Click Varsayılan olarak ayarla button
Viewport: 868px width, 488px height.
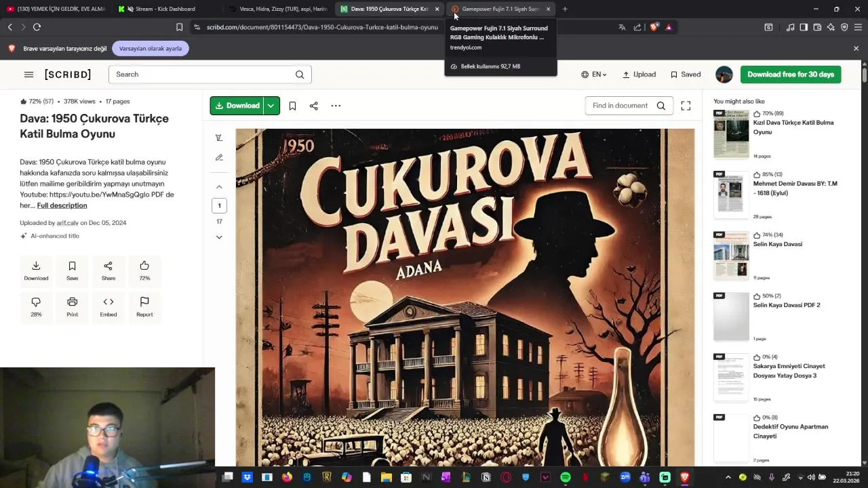point(151,49)
